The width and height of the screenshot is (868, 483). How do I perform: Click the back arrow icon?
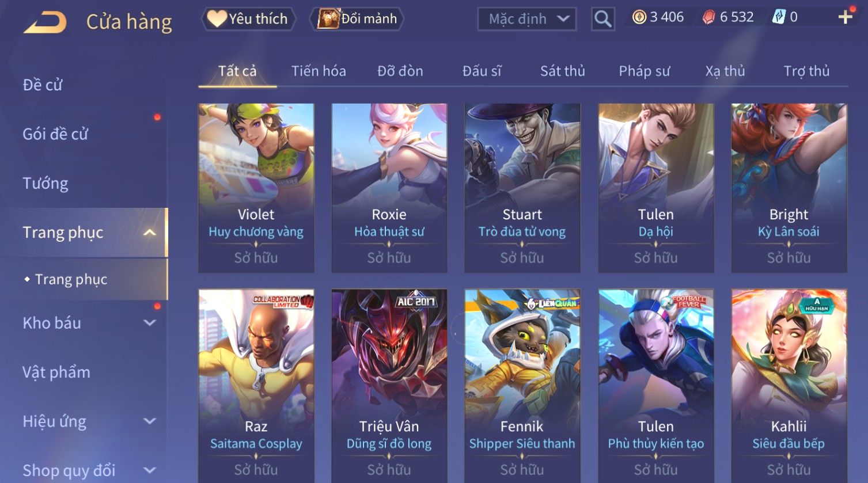[45, 22]
